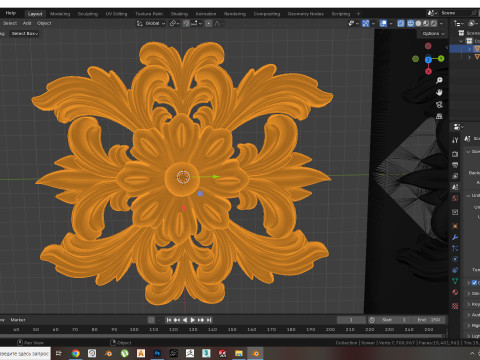Screen dimensions: 480x360
Task: Open the Add menu in viewport header
Action: tap(27, 23)
